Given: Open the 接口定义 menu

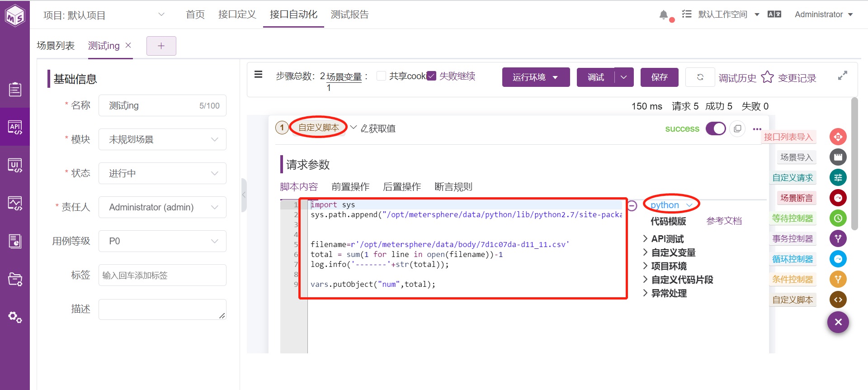Looking at the screenshot, I should pyautogui.click(x=237, y=14).
